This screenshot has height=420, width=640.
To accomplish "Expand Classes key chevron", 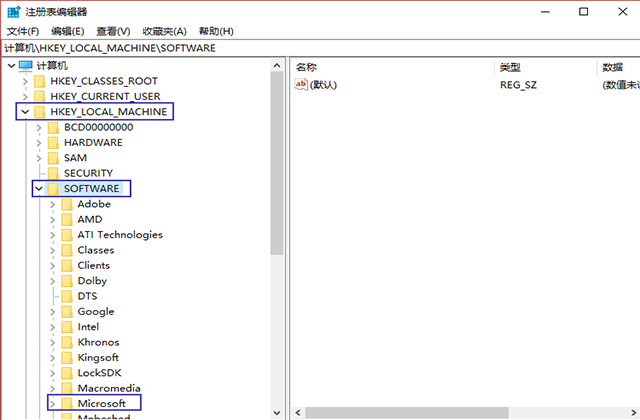I will click(52, 250).
